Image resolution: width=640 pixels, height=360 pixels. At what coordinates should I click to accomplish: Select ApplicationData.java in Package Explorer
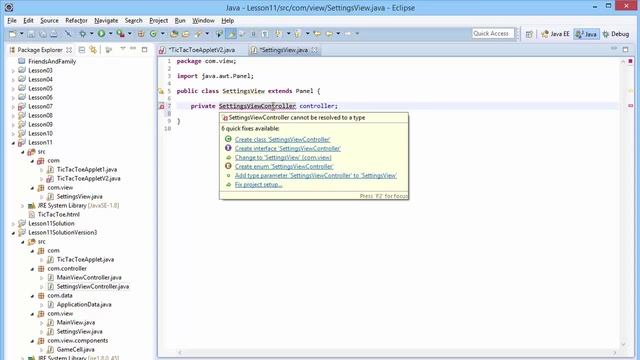tap(84, 304)
